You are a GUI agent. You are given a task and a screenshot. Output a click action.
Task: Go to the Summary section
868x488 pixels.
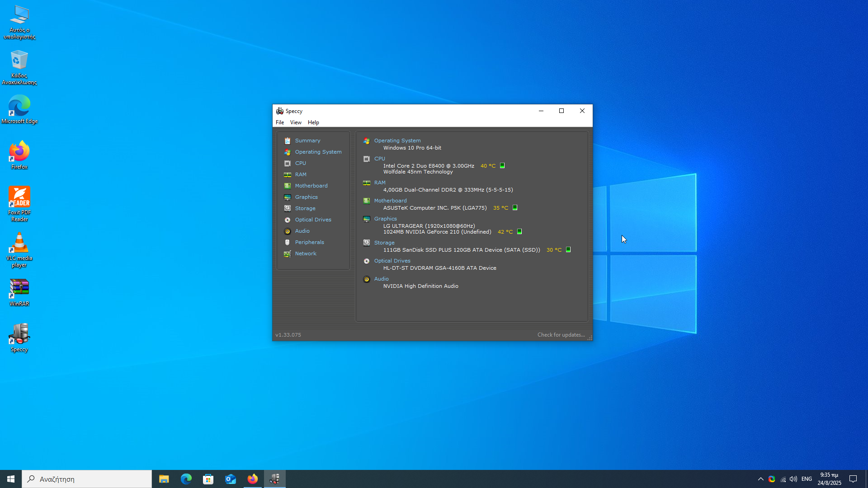point(307,141)
